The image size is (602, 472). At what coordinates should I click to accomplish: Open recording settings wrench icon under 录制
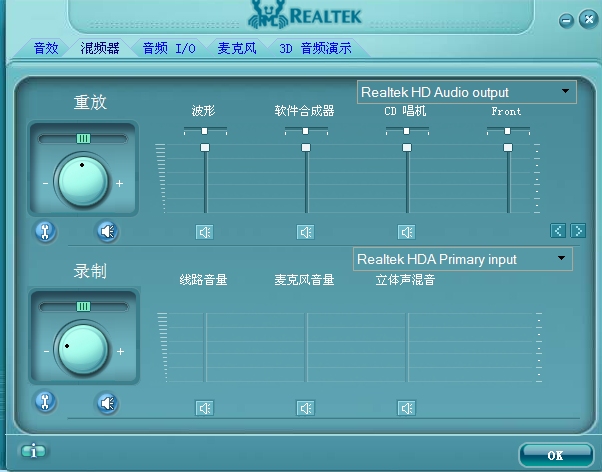click(44, 403)
